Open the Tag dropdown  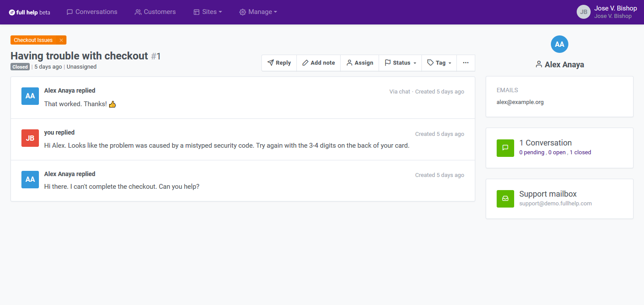[439, 63]
